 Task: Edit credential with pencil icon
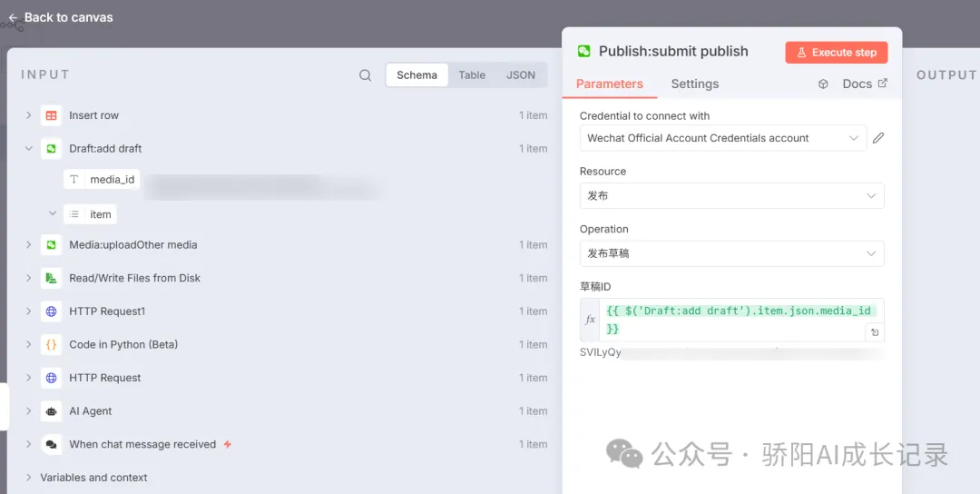coord(878,138)
